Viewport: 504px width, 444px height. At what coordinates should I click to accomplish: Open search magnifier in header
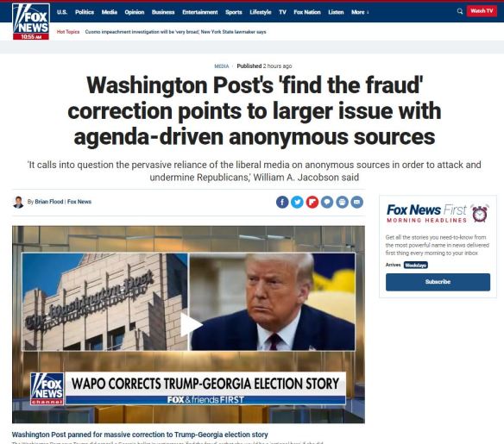pos(460,11)
